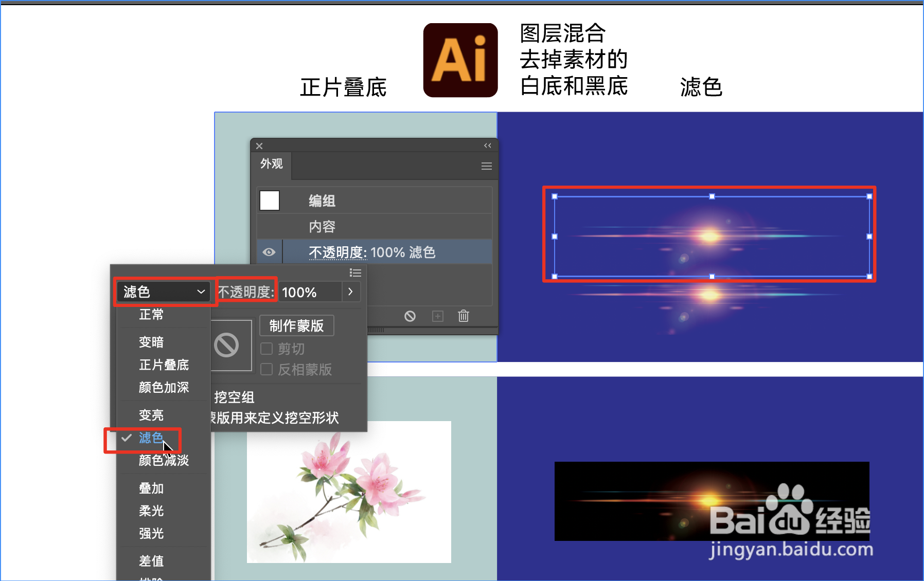Switch to the 外观 tab
The height and width of the screenshot is (581, 924).
[x=271, y=166]
